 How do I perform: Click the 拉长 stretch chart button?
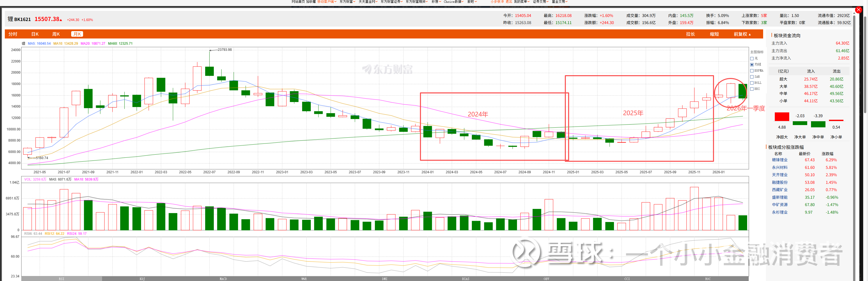tap(690, 34)
